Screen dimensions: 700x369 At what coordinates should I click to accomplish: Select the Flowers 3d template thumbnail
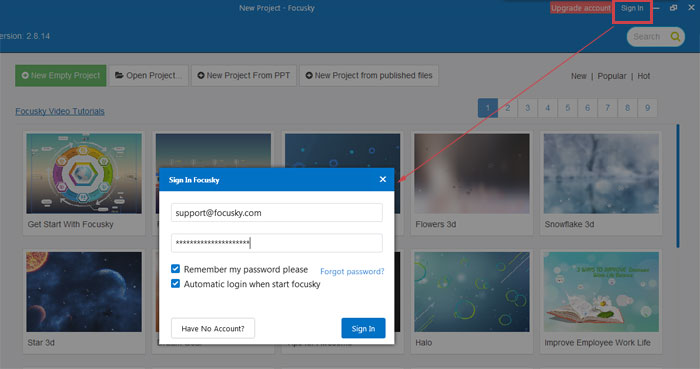(x=472, y=174)
